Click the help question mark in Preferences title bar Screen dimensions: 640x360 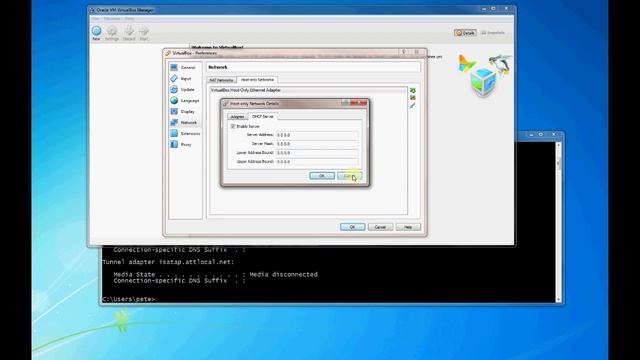[404, 52]
